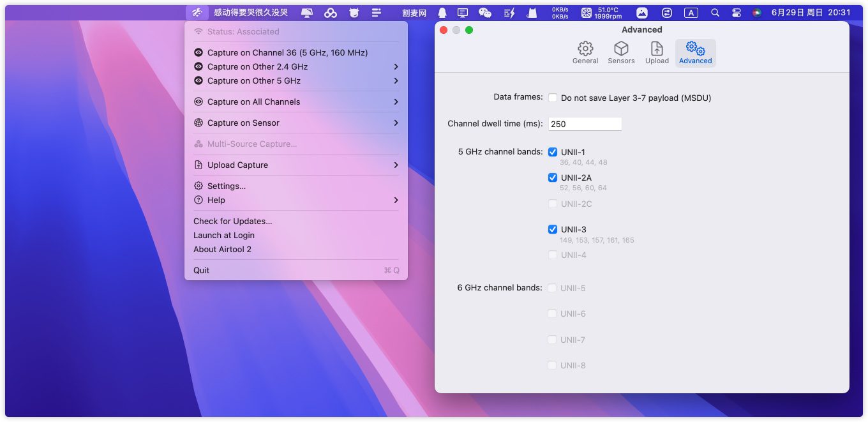Viewport: 868px width, 422px height.
Task: Select Capture on Channel 36
Action: pyautogui.click(x=287, y=52)
